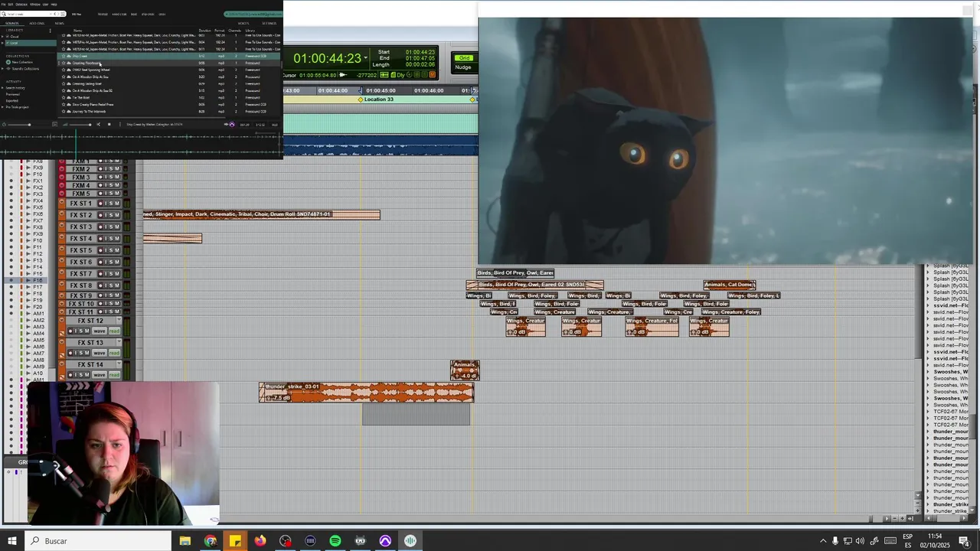Viewport: 980px width, 551px height.
Task: Click the magnifier icon in Soundly search
Action: coord(3,14)
